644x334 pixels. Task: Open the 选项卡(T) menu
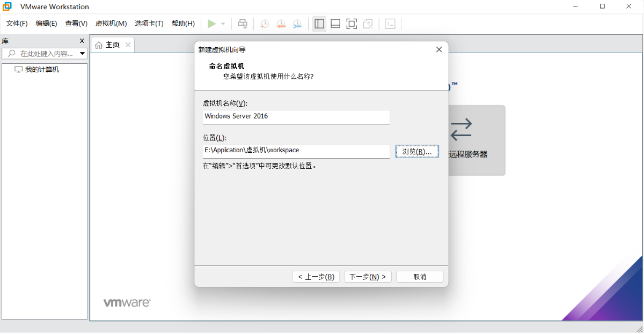click(x=149, y=24)
